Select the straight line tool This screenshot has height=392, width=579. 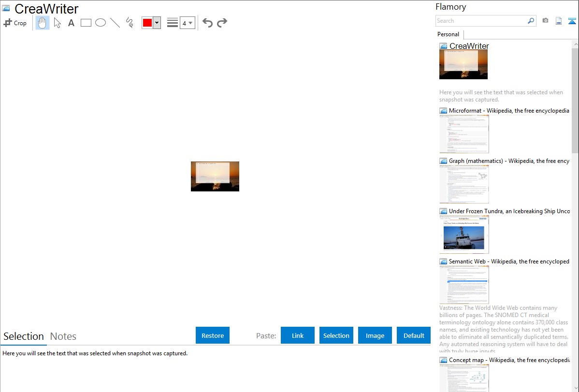point(115,23)
